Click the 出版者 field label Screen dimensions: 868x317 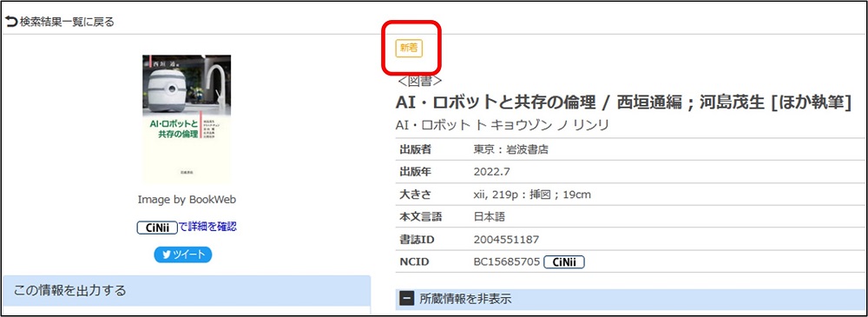(415, 149)
